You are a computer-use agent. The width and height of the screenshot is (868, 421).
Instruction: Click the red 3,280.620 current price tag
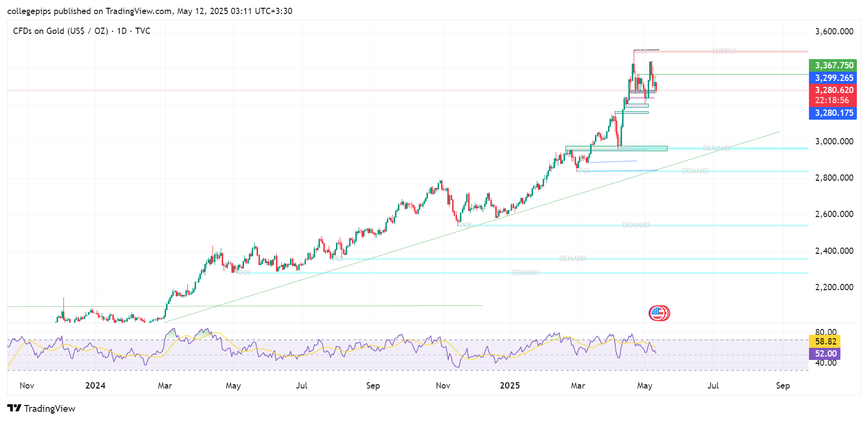pyautogui.click(x=833, y=90)
